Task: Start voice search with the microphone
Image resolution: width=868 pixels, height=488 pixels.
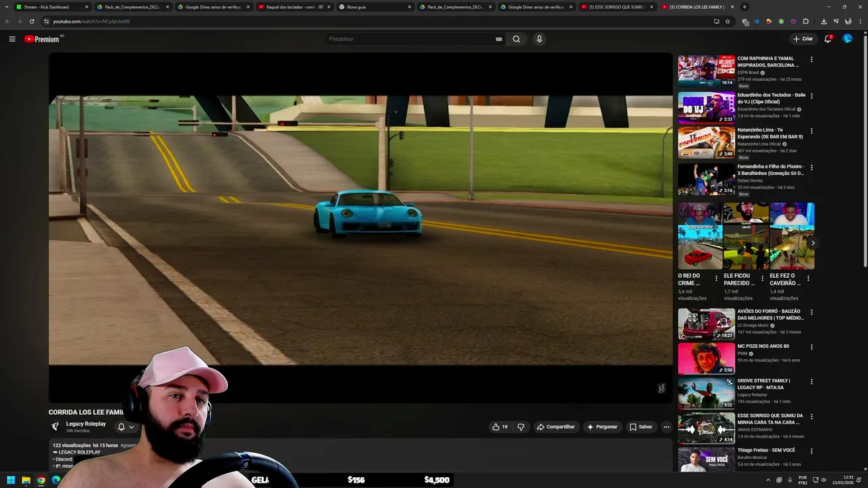Action: pyautogui.click(x=539, y=39)
